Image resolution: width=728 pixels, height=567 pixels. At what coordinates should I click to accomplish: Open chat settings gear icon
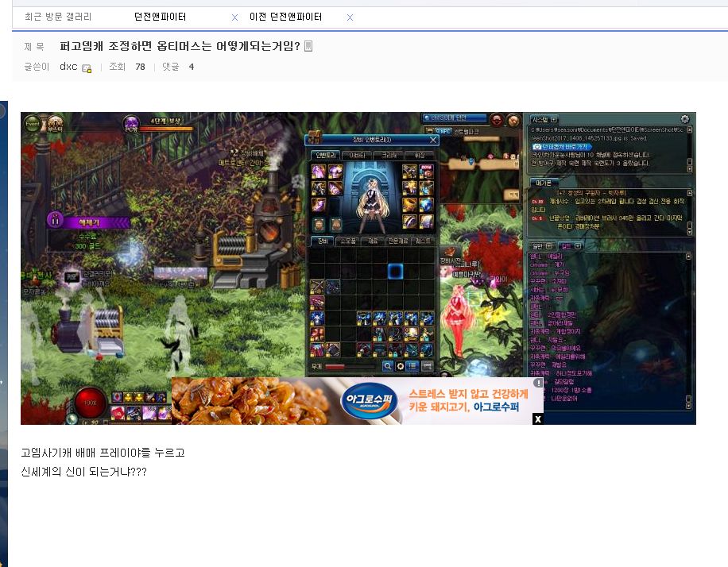click(x=685, y=119)
